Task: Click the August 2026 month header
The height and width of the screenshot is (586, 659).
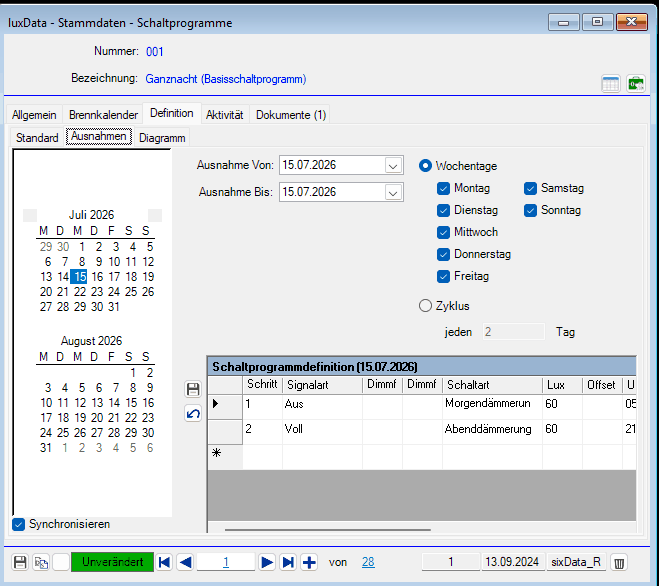Action: (x=92, y=341)
